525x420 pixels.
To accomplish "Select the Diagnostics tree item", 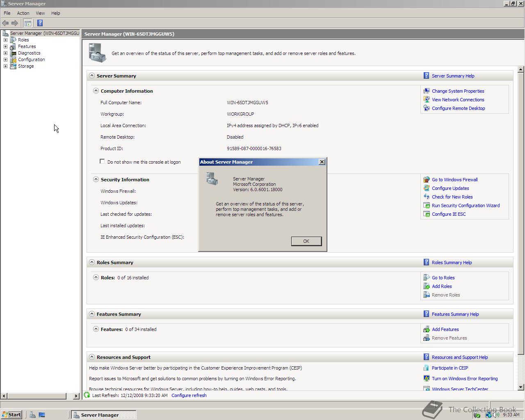I will click(29, 53).
